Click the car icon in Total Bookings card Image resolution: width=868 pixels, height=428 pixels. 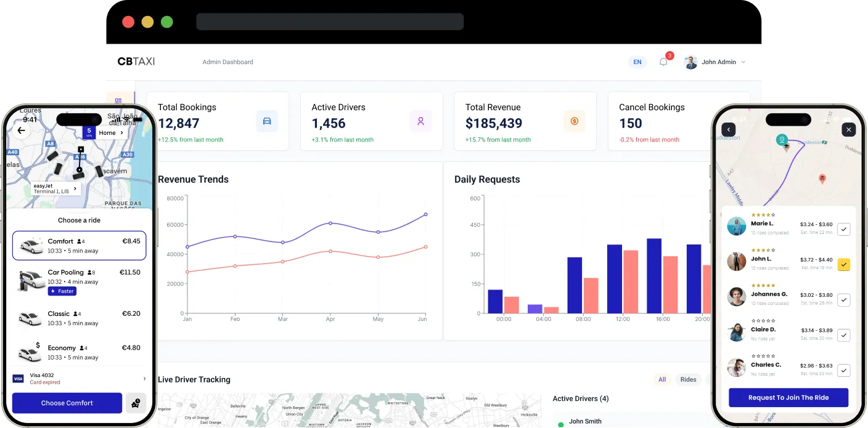[x=267, y=121]
